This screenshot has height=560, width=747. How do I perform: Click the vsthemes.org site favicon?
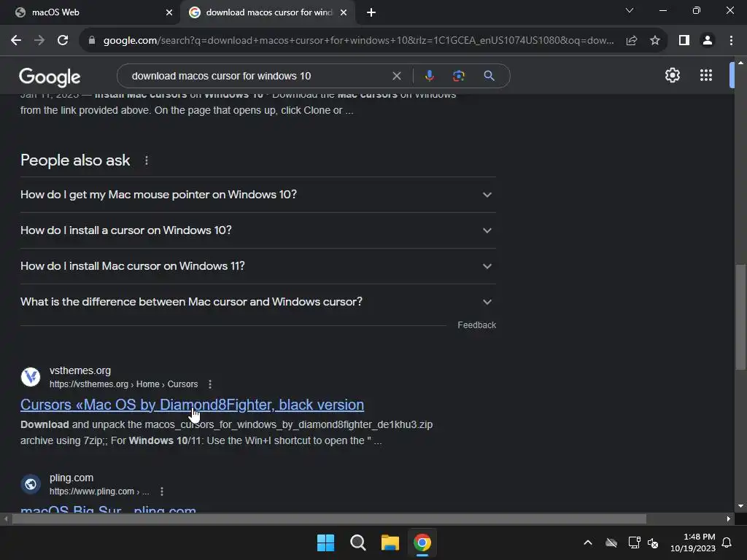point(31,377)
